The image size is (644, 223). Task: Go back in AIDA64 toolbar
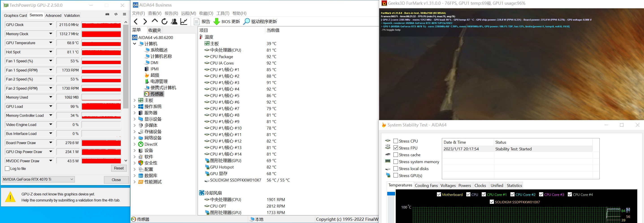click(x=136, y=22)
